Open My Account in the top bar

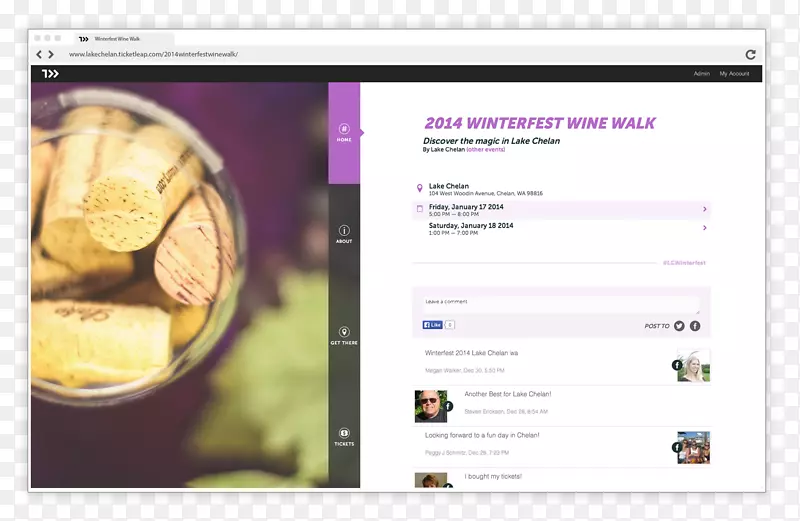tap(734, 73)
